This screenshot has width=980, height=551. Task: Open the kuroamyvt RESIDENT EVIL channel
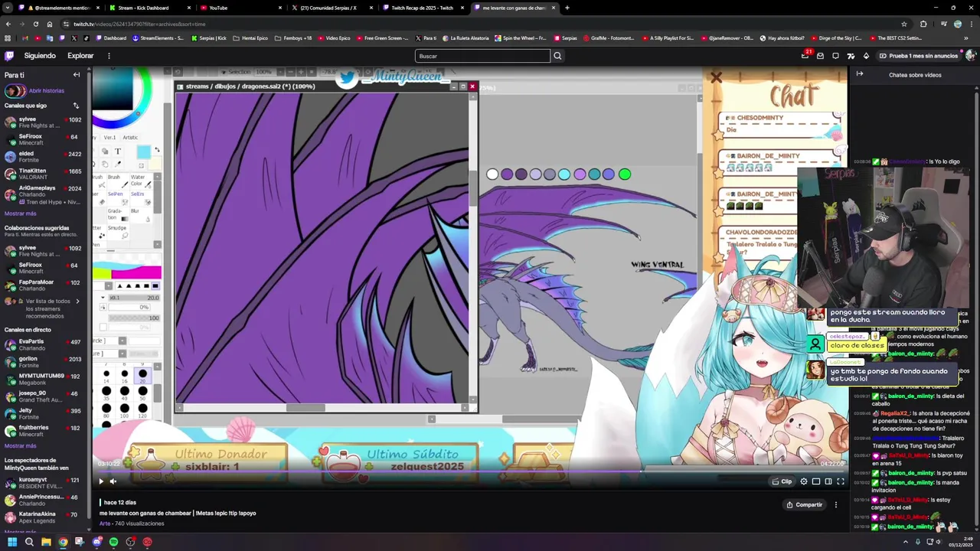click(x=43, y=483)
